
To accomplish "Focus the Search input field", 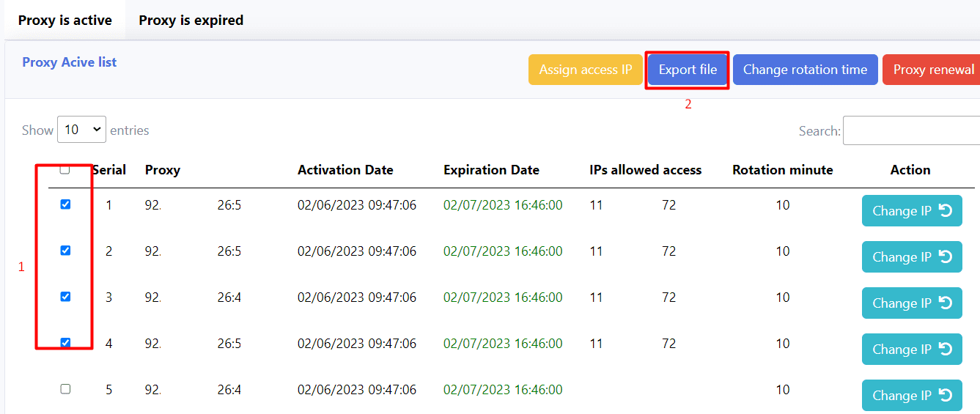I will 912,130.
